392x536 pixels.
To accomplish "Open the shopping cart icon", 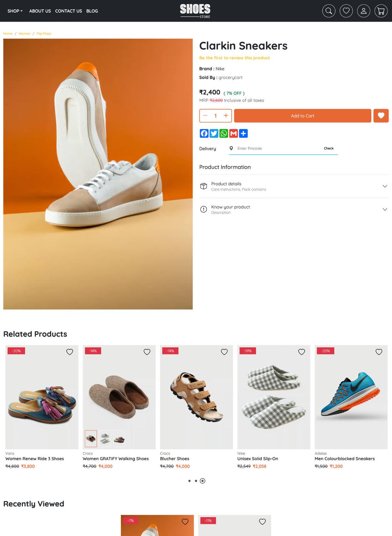I will click(381, 11).
